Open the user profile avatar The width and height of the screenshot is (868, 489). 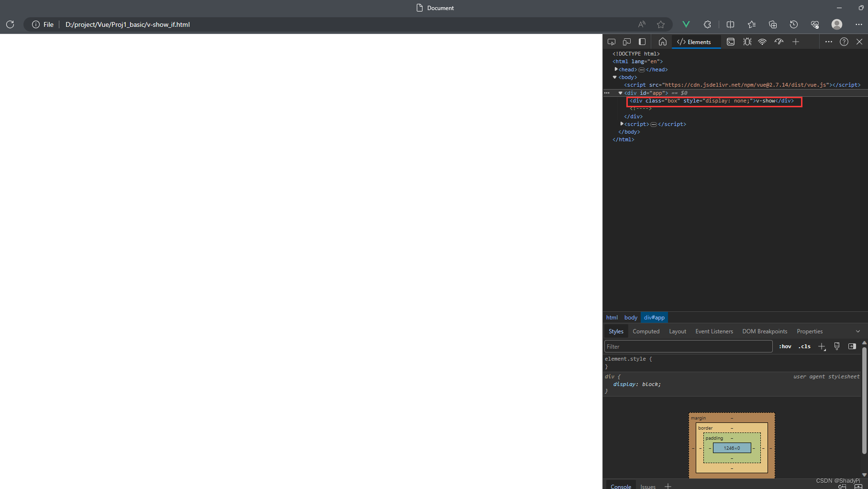point(837,24)
